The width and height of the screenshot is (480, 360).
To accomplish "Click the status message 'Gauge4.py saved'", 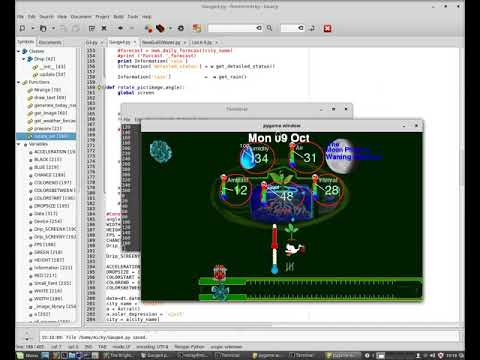I will 93,337.
